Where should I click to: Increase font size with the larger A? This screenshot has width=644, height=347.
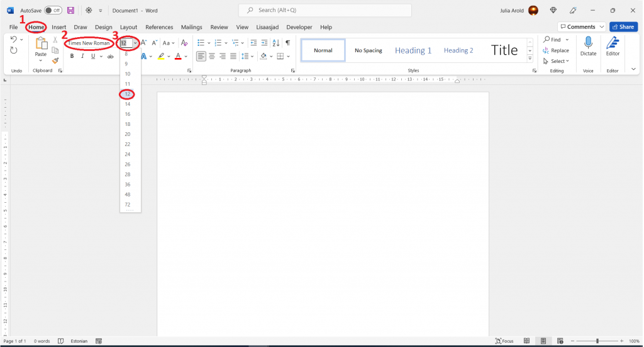(144, 43)
